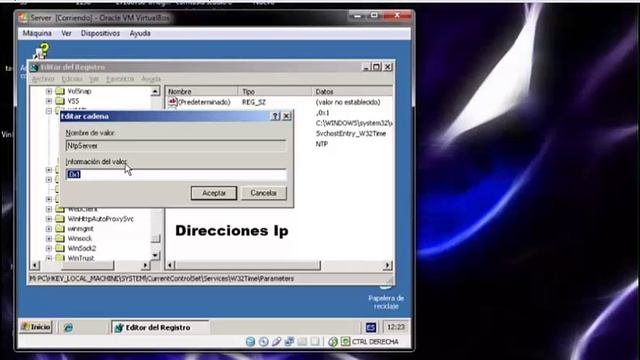Click the NTP data value

pyautogui.click(x=322, y=144)
